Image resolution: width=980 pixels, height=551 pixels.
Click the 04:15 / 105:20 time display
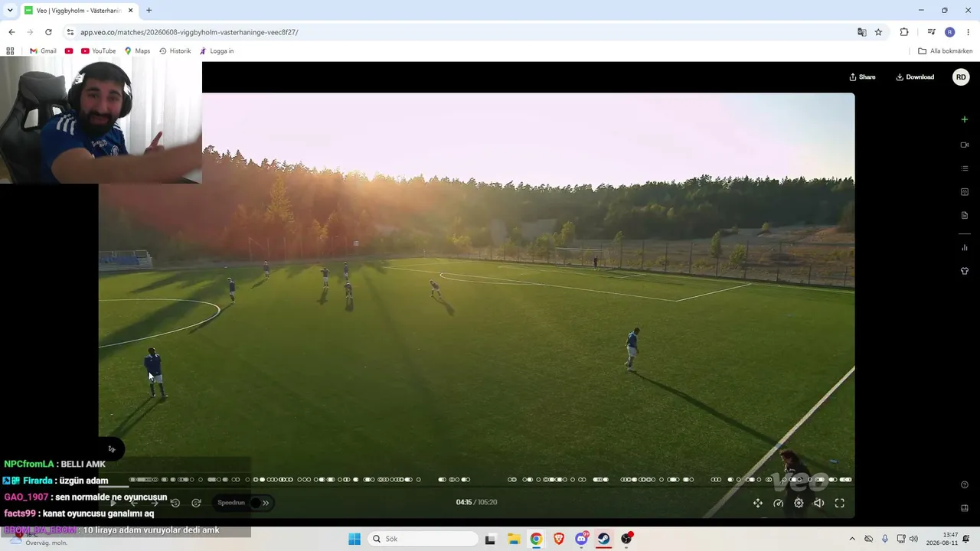point(476,503)
